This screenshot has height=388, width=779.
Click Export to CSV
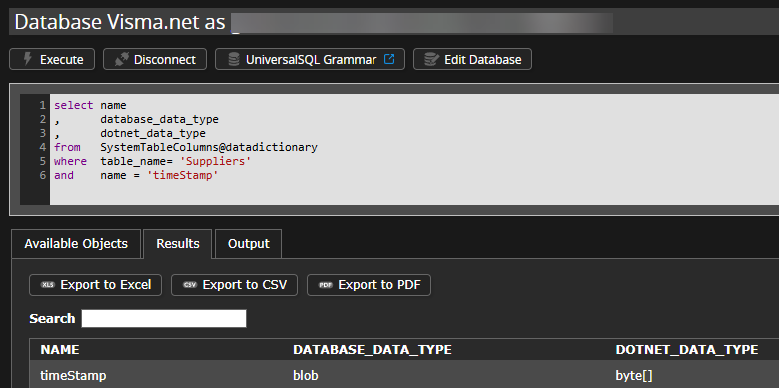click(234, 285)
